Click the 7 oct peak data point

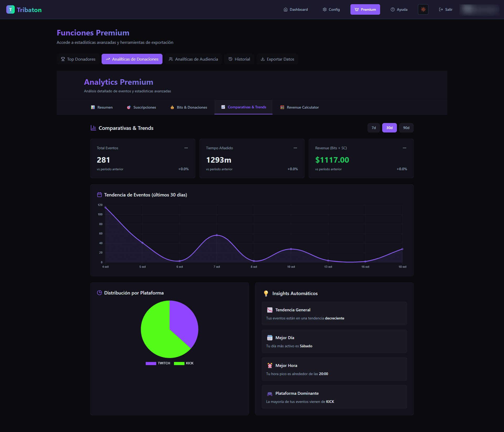(217, 235)
